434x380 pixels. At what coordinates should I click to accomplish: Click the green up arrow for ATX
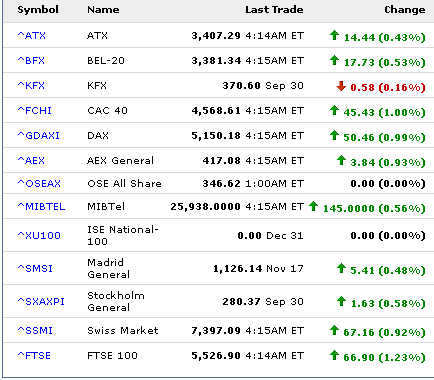pyautogui.click(x=334, y=35)
